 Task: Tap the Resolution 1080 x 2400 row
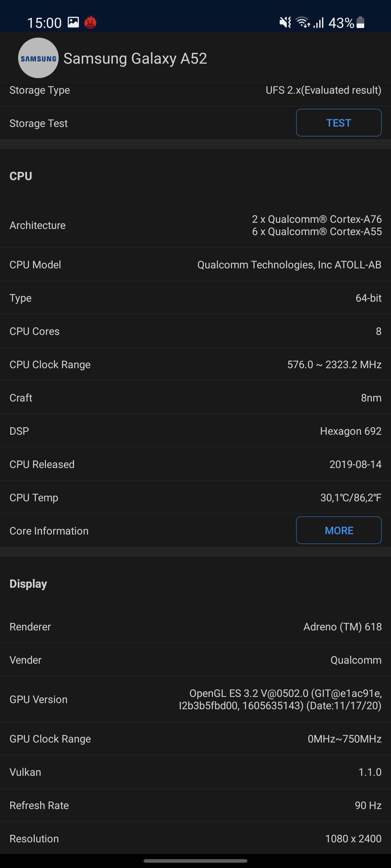(195, 839)
